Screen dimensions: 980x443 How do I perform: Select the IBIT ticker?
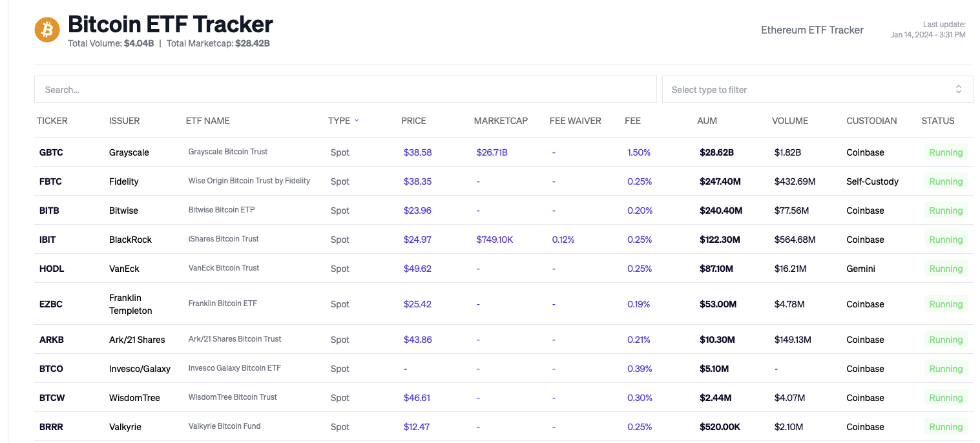click(48, 240)
